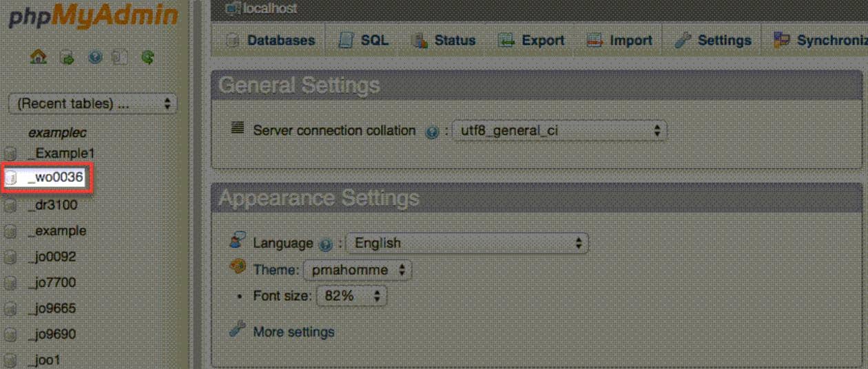The image size is (868, 369).
Task: Click the log out icon
Action: coord(66,58)
